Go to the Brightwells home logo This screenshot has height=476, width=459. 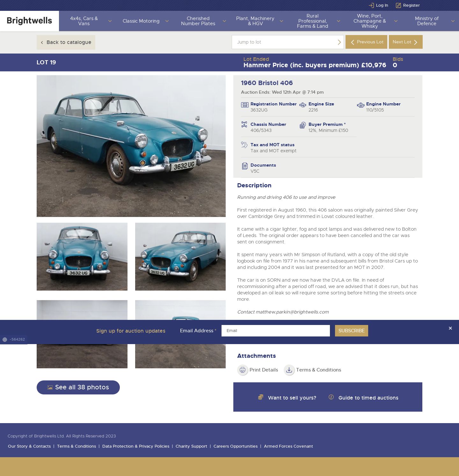tap(29, 21)
